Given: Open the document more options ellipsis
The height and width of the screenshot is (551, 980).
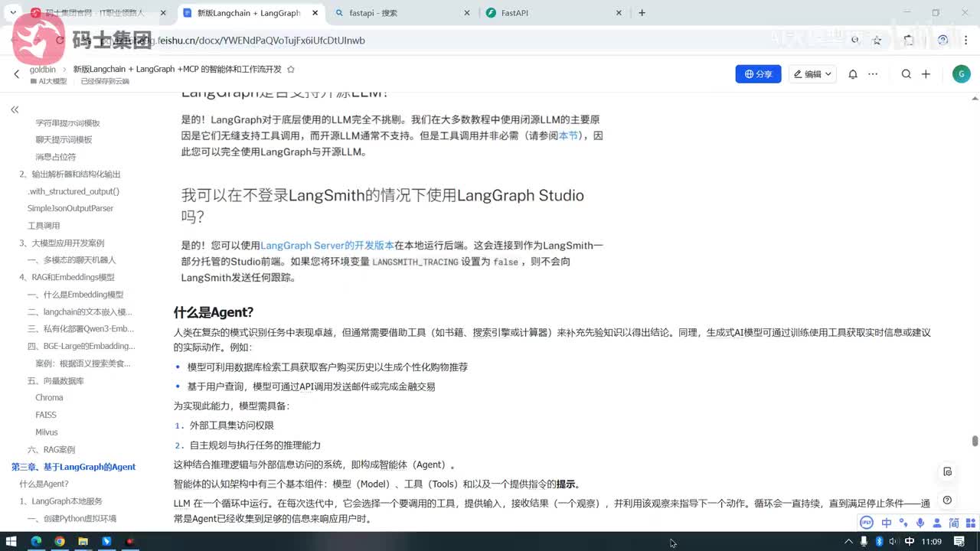Looking at the screenshot, I should click(x=873, y=74).
